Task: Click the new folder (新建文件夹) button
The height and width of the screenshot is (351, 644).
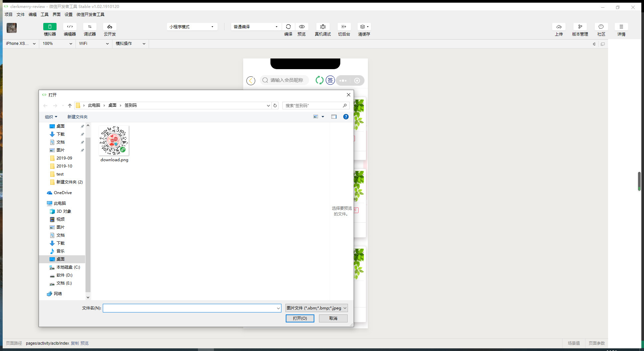Action: (x=78, y=117)
